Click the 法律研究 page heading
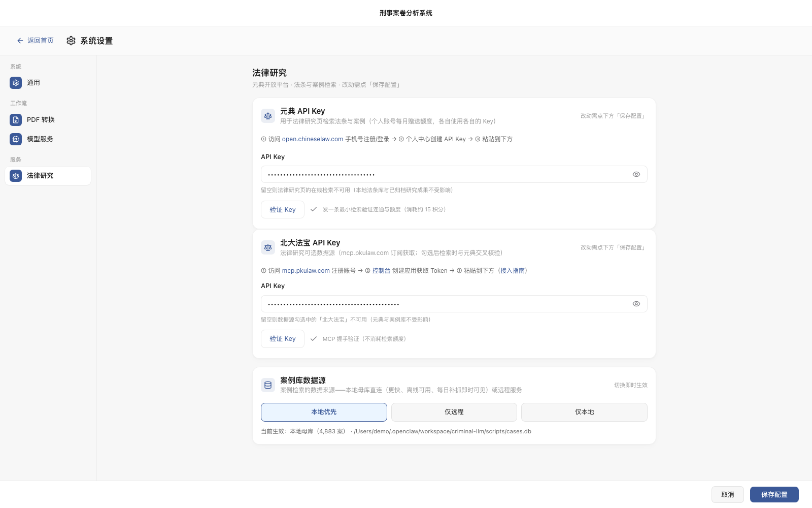The image size is (812, 508). pos(269,73)
